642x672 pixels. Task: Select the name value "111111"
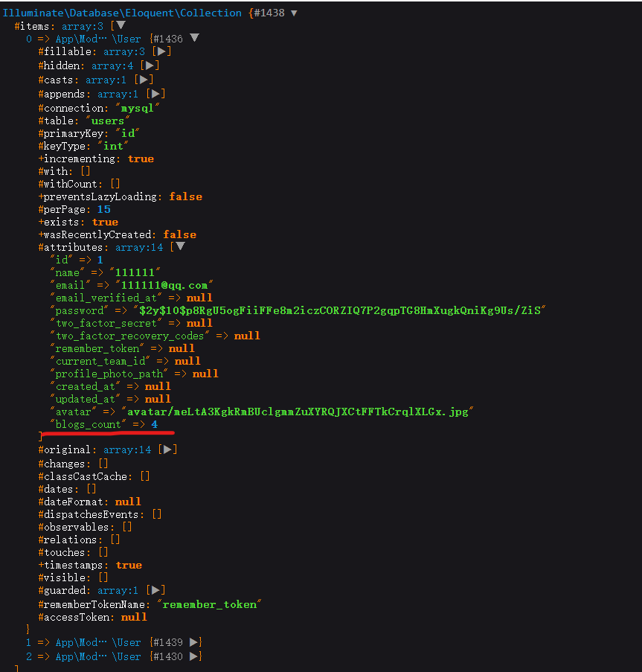(x=135, y=272)
